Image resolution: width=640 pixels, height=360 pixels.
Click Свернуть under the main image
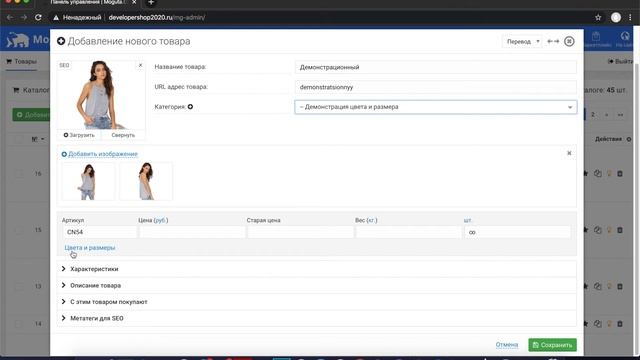click(x=123, y=135)
